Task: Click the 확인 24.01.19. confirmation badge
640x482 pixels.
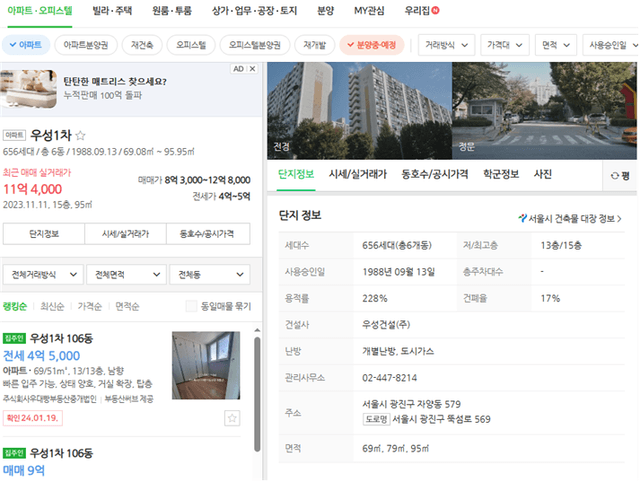Action: tap(33, 418)
